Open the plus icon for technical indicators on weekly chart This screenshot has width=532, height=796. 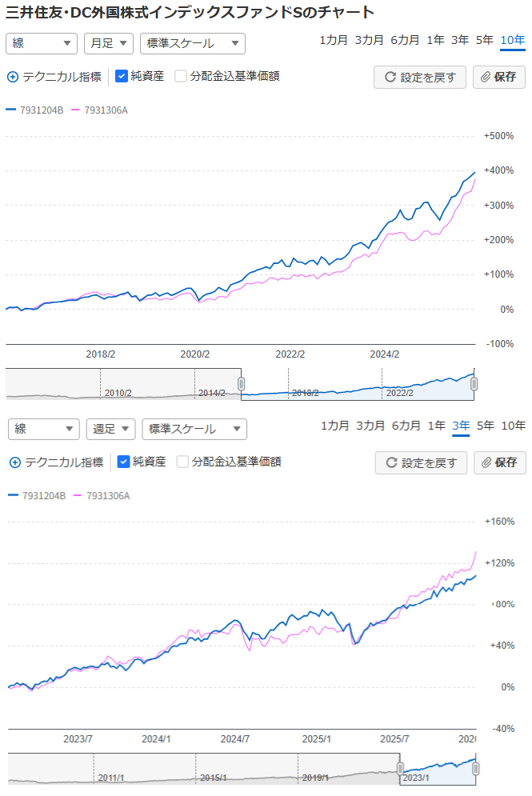(15, 462)
